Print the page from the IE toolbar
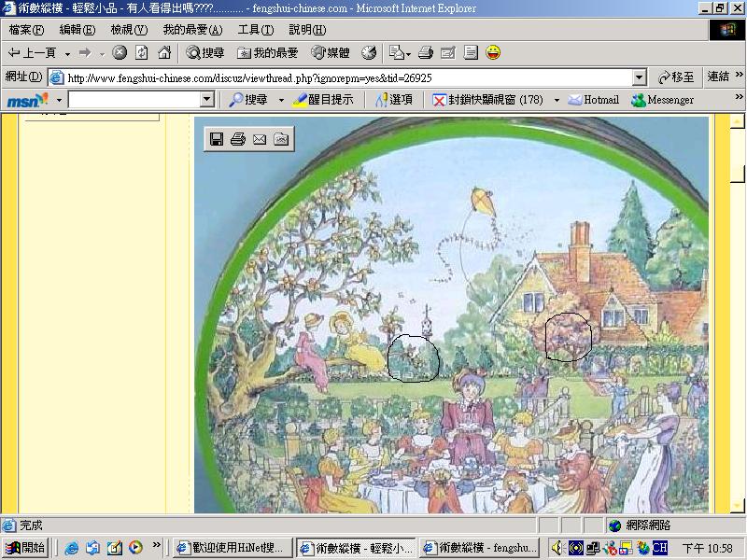The height and width of the screenshot is (560, 747). coord(426,52)
